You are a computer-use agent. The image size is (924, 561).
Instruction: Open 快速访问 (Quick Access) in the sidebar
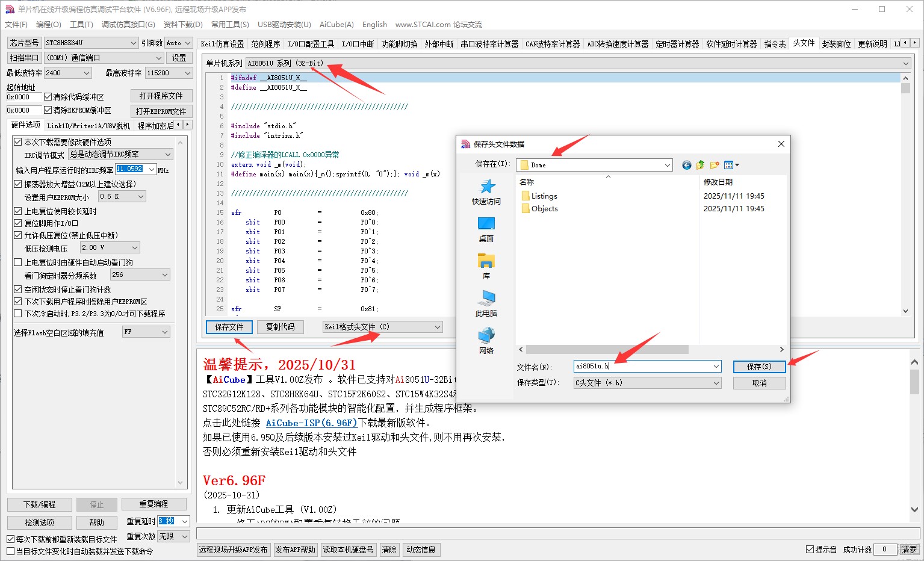click(x=485, y=193)
